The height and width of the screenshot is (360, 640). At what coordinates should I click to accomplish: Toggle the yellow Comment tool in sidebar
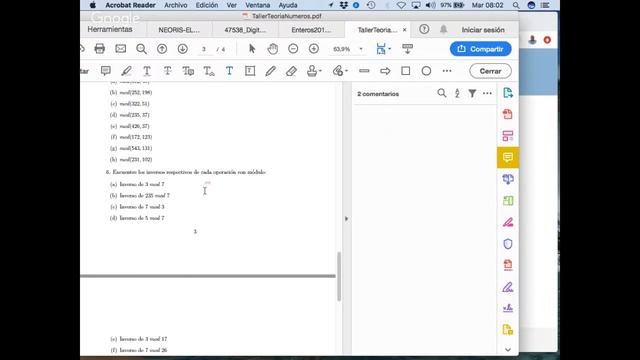coord(508,158)
